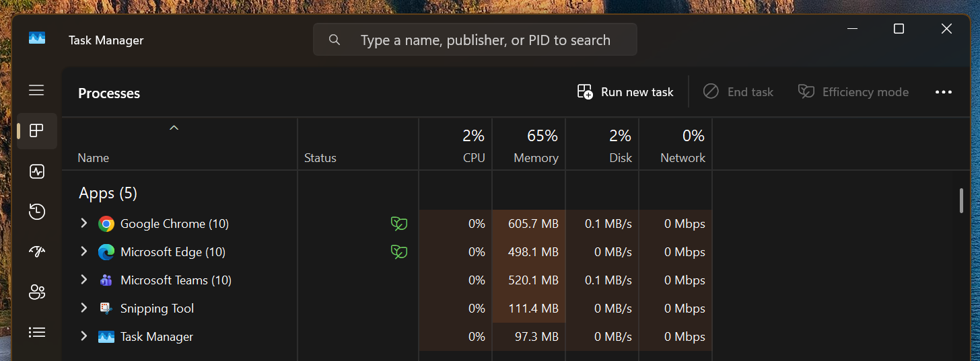The height and width of the screenshot is (361, 980).
Task: Open the Details sidebar icon
Action: pyautogui.click(x=37, y=332)
